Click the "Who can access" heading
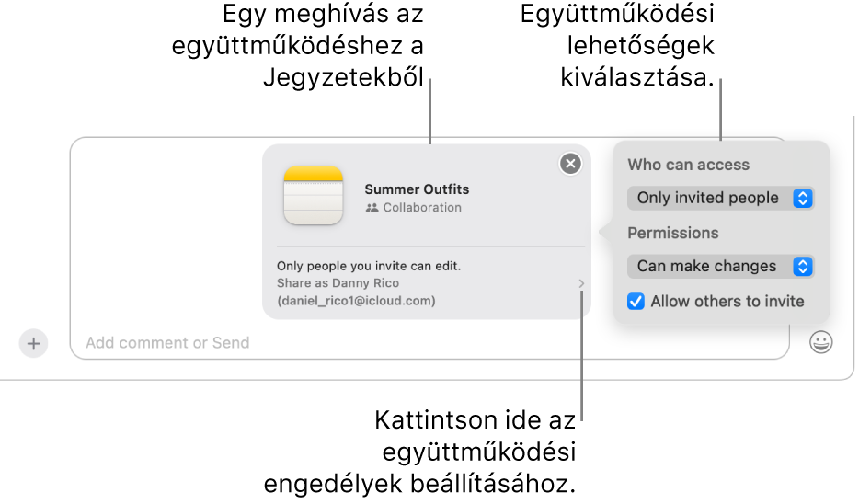The width and height of the screenshot is (859, 504). (688, 166)
